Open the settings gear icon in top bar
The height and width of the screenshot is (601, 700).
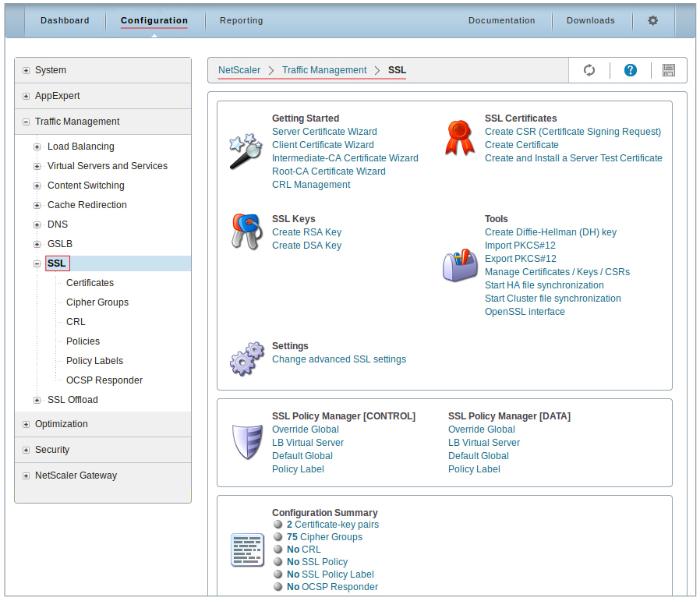[x=652, y=20]
